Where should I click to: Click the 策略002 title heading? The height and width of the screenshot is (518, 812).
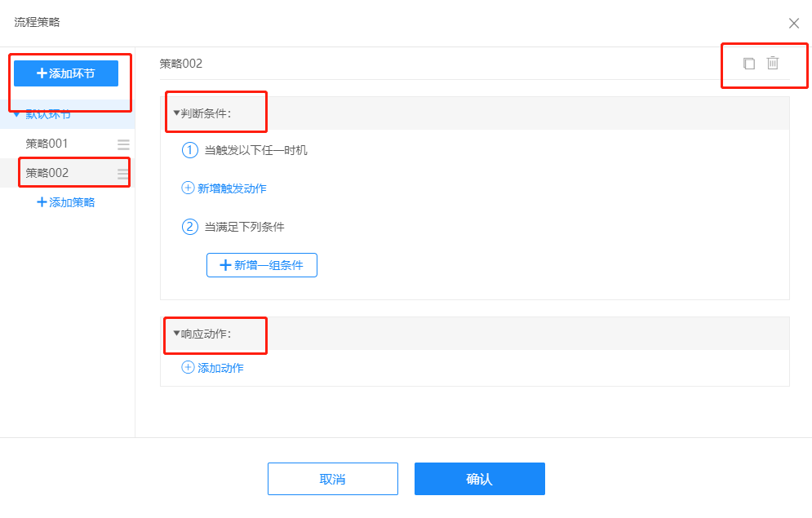click(180, 64)
